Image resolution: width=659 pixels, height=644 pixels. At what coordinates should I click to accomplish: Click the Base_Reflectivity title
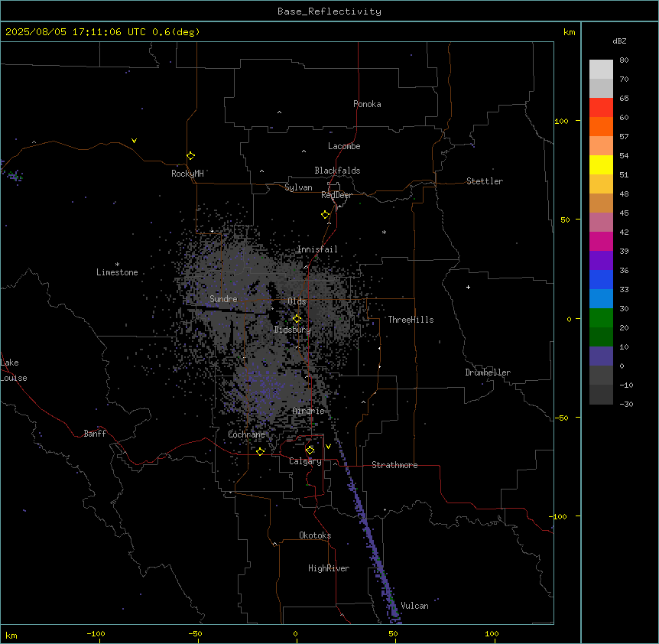tap(329, 11)
